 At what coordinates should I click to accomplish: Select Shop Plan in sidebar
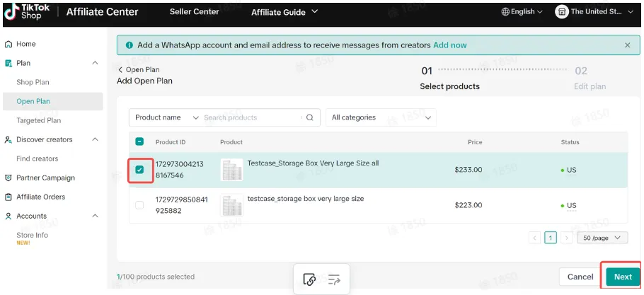(x=33, y=82)
